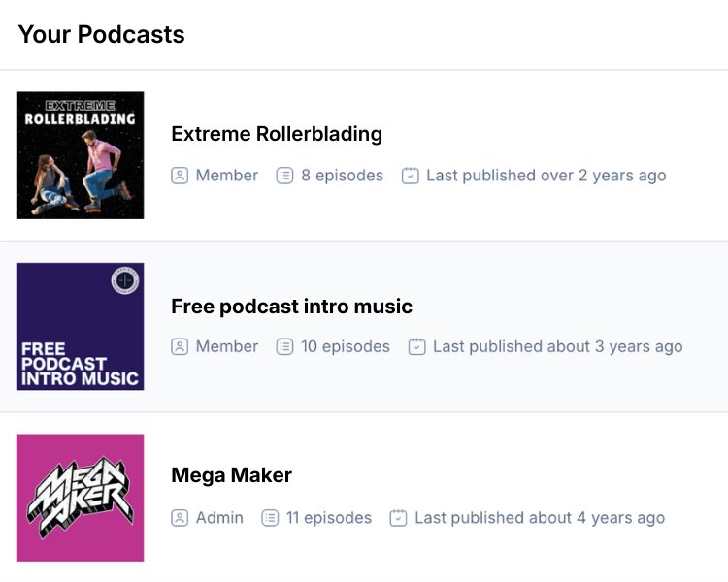
Task: Click the calendar icon beside about 3 years ago
Action: (417, 346)
